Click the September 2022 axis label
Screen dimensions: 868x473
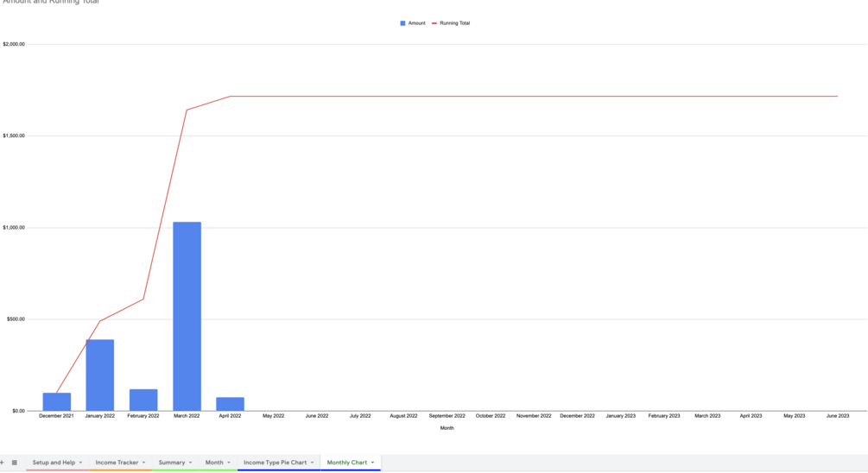click(447, 416)
